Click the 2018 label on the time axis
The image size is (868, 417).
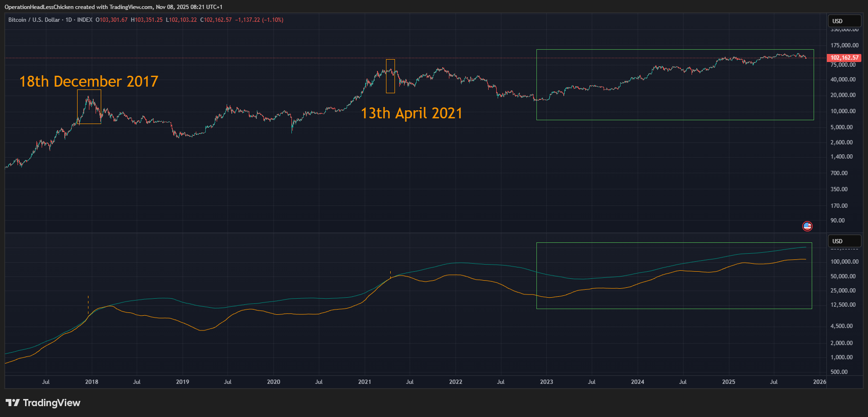click(x=92, y=382)
